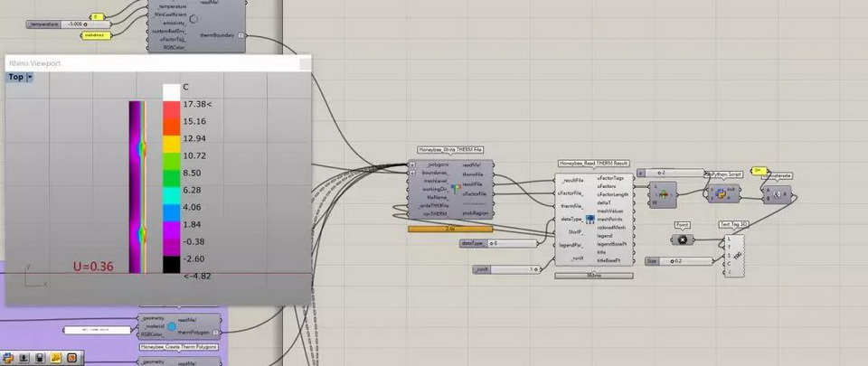
Task: Click the Read THERM Result component icon
Action: [x=590, y=219]
